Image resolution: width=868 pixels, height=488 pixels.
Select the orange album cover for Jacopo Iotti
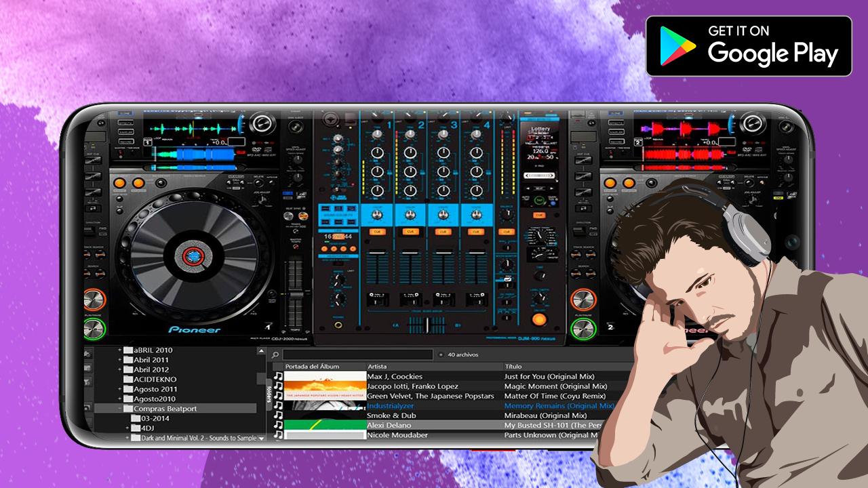pos(325,386)
